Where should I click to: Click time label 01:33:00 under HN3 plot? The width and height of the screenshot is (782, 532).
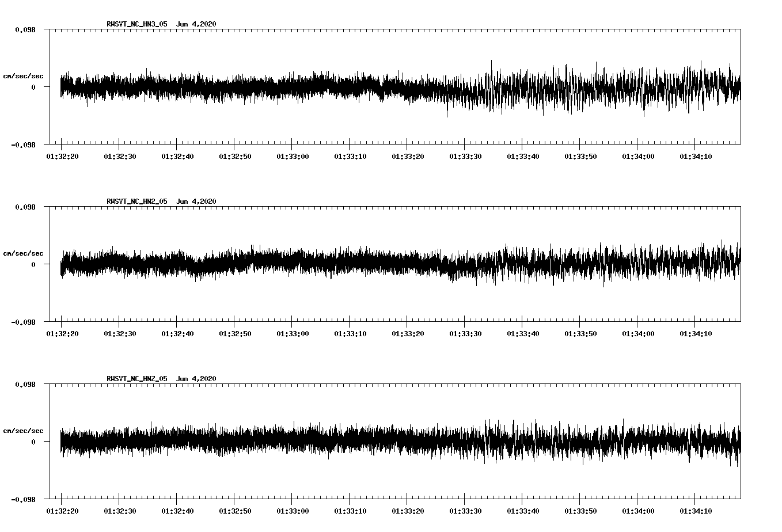tap(293, 157)
